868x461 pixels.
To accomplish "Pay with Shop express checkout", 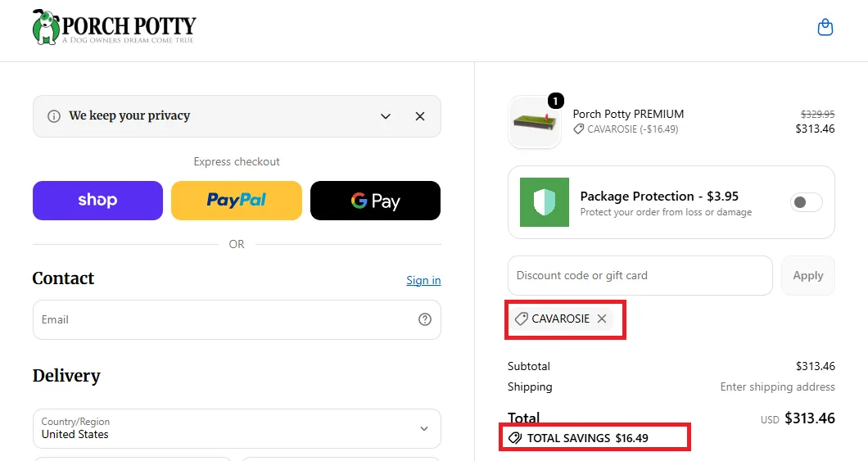I will [x=98, y=201].
